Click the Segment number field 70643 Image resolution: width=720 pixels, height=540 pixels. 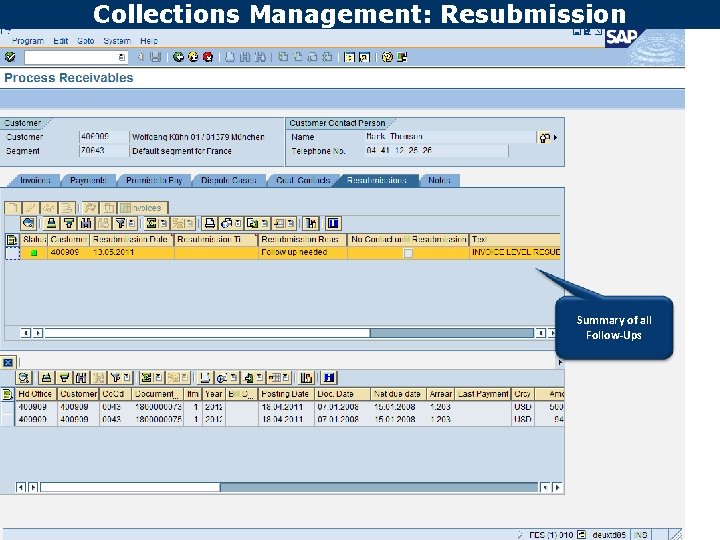(103, 151)
